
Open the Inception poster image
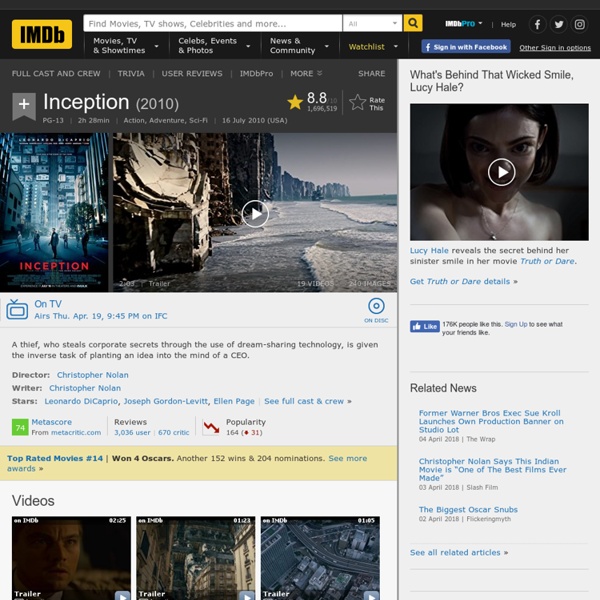click(54, 212)
